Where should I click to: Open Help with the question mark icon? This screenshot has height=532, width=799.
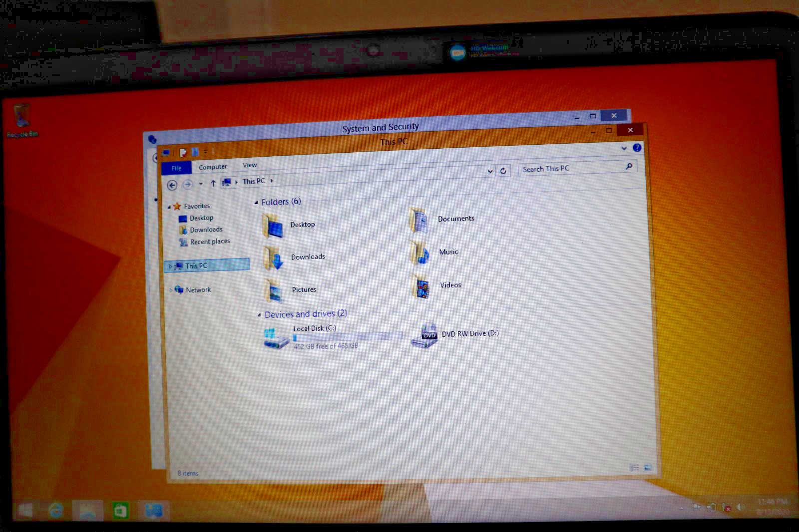pyautogui.click(x=637, y=148)
